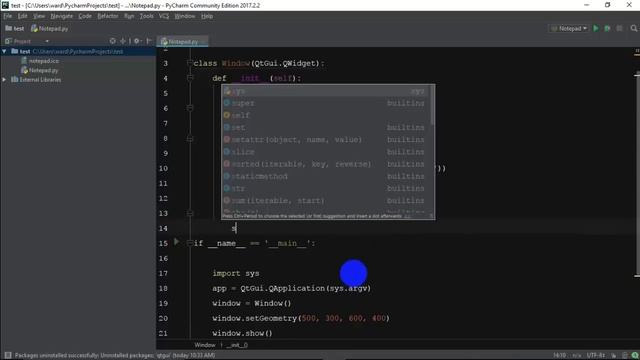The image size is (640, 360).
Task: Click 'Packages uninstalled successfully' status message
Action: [x=115, y=356]
